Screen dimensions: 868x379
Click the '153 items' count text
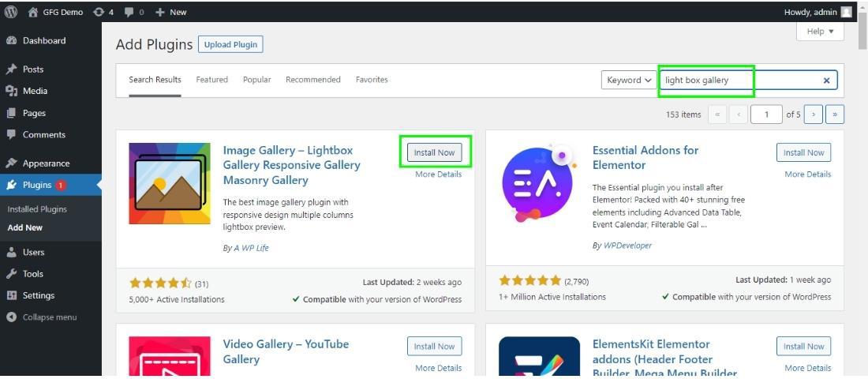coord(683,114)
